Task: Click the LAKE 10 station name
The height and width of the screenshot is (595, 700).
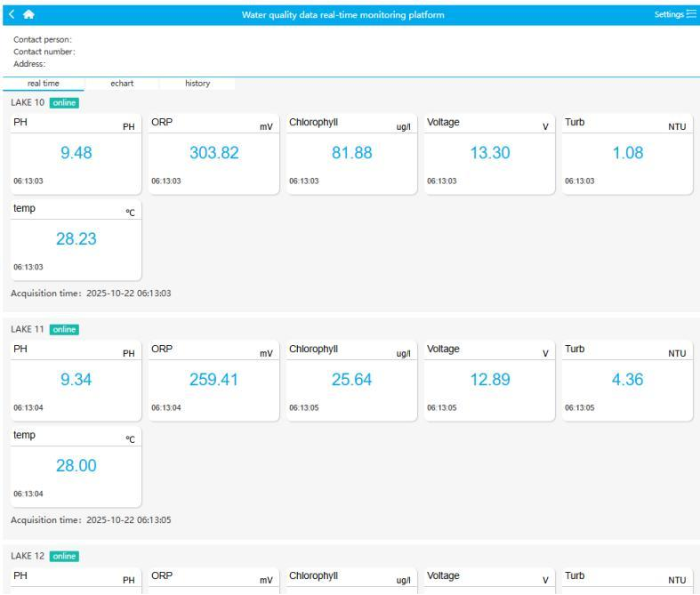Action: tap(28, 102)
